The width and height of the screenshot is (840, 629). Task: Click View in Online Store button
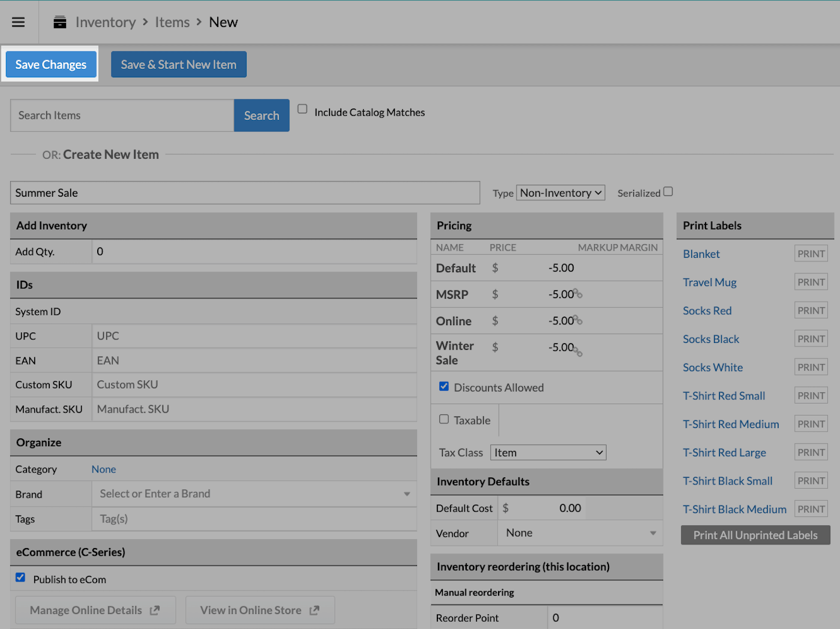pyautogui.click(x=260, y=610)
